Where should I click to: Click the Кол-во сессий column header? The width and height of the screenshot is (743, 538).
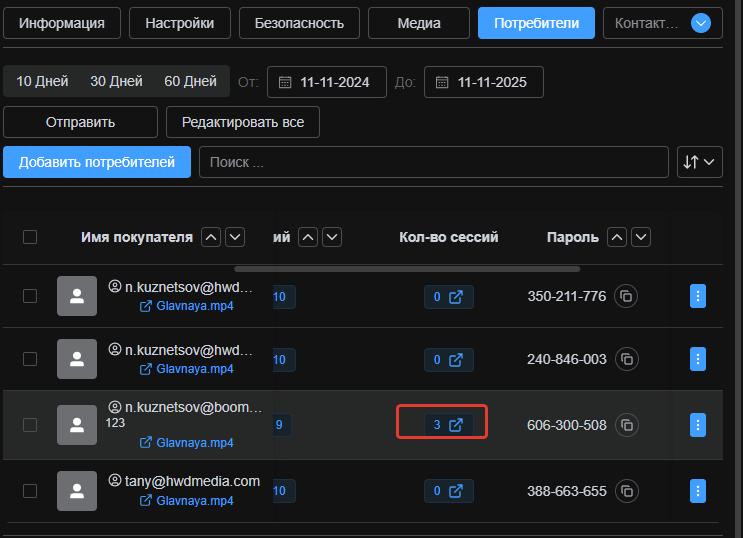(449, 237)
